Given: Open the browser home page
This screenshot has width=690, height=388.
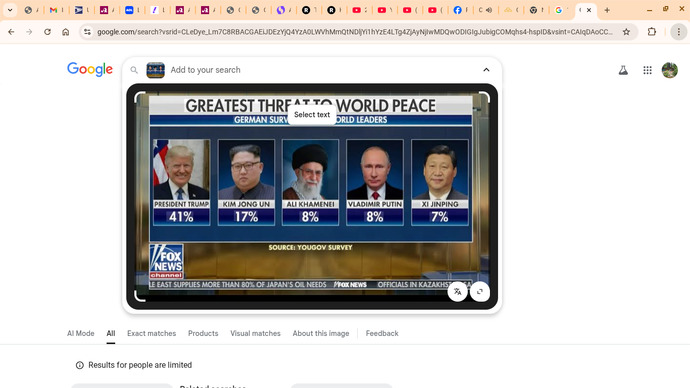Looking at the screenshot, I should point(66,32).
